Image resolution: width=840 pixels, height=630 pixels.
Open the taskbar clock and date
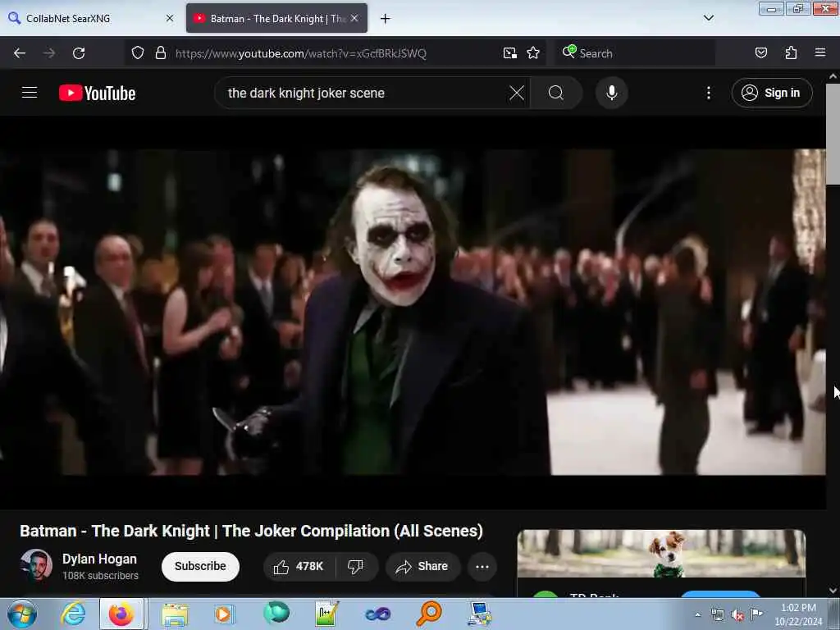(798, 614)
